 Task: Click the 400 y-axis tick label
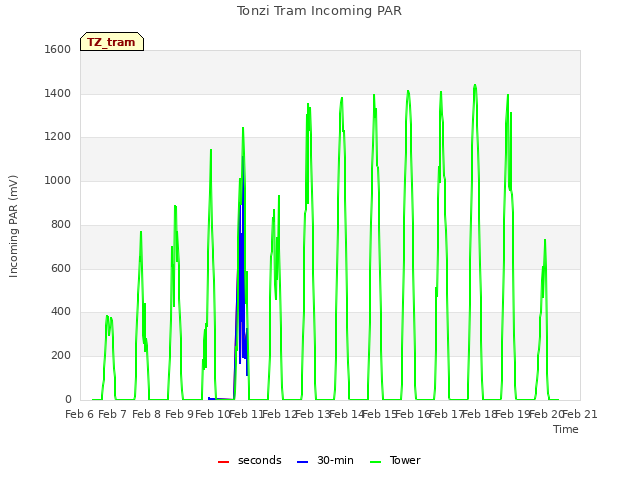click(61, 312)
